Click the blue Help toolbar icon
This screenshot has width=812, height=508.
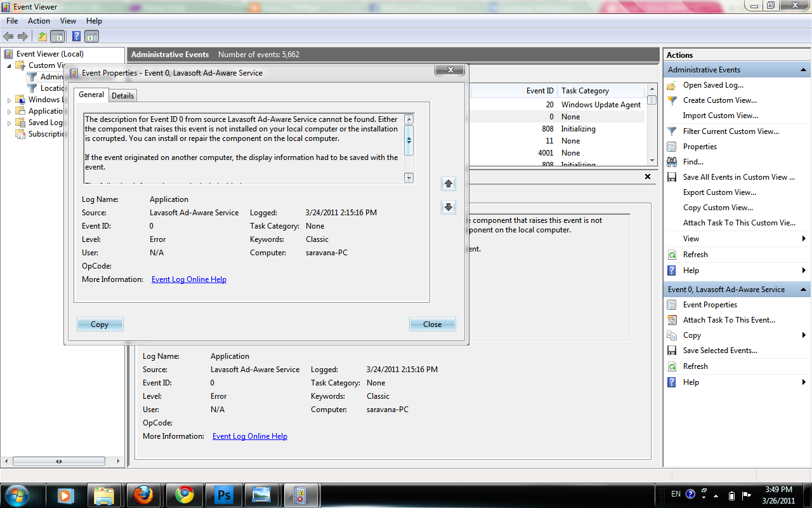(76, 36)
